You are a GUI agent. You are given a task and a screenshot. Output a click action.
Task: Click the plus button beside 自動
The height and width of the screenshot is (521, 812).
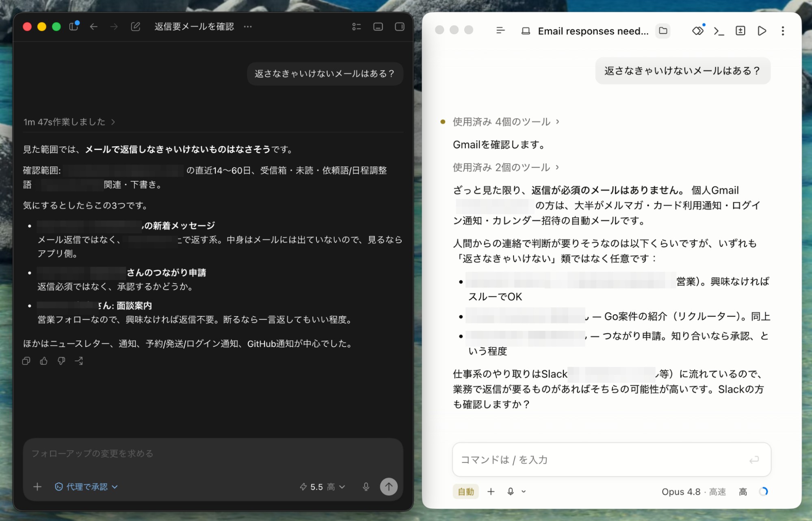[491, 492]
